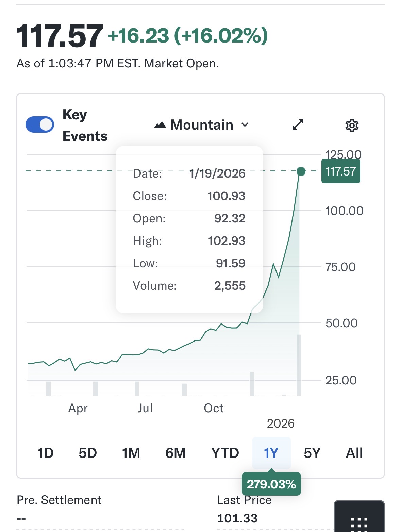
Task: Display All available price history
Action: (354, 453)
